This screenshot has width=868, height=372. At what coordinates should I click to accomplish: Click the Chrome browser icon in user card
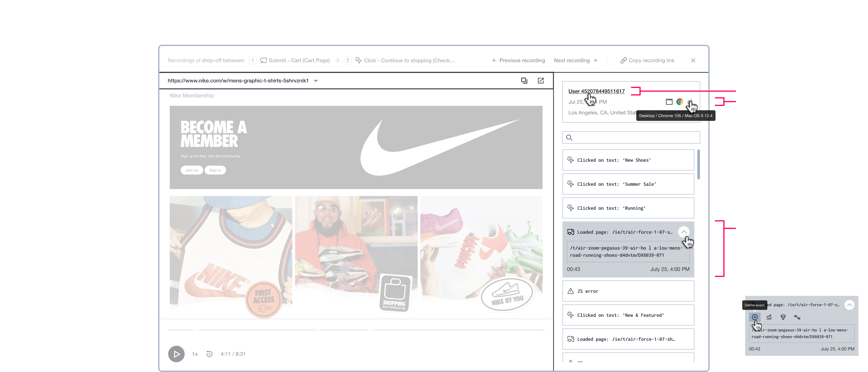pos(679,102)
